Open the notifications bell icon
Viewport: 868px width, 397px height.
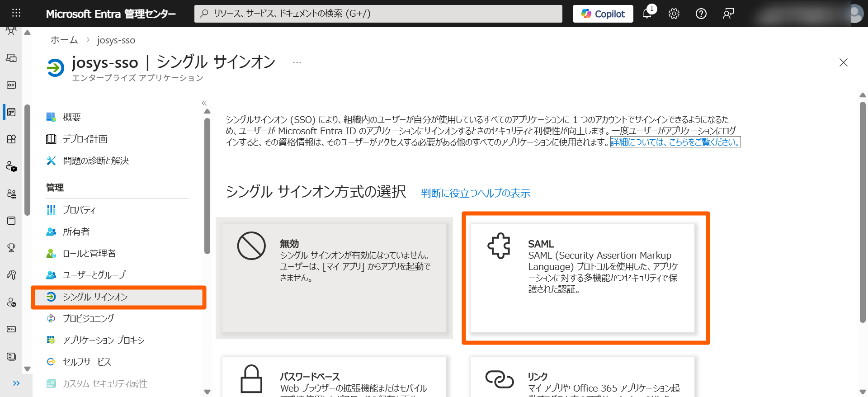647,14
